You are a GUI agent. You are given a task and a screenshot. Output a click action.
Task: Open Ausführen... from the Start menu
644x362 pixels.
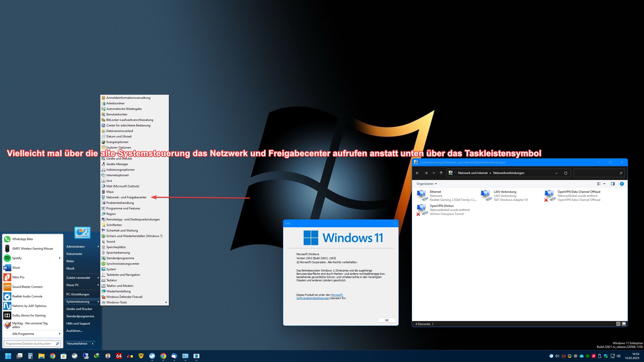tap(82, 331)
